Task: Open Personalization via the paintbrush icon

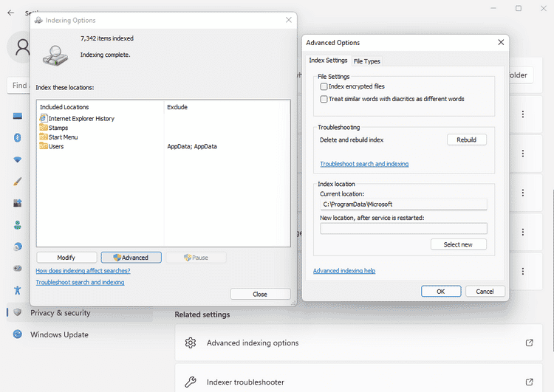Action: tap(17, 182)
